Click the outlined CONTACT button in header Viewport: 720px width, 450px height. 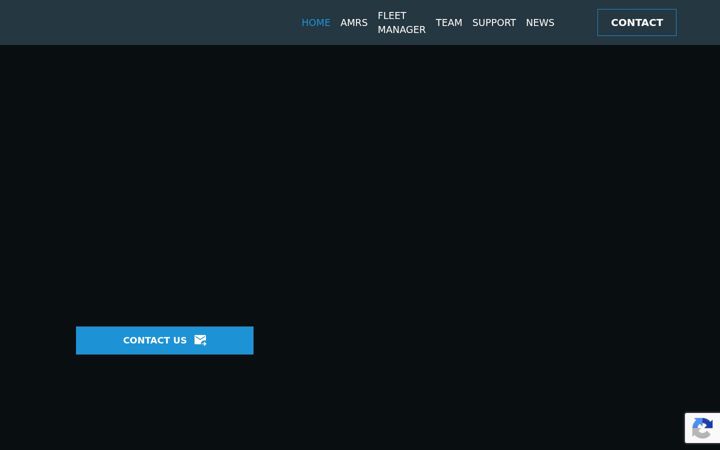click(636, 22)
